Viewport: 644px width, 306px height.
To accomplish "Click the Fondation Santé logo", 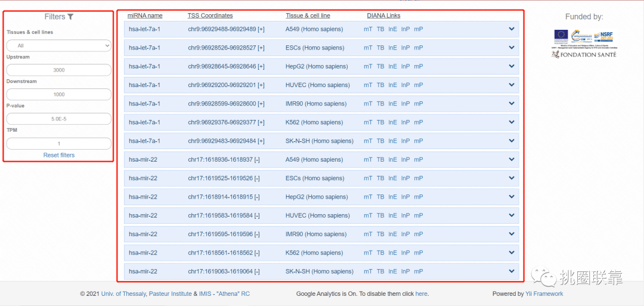I will (584, 54).
